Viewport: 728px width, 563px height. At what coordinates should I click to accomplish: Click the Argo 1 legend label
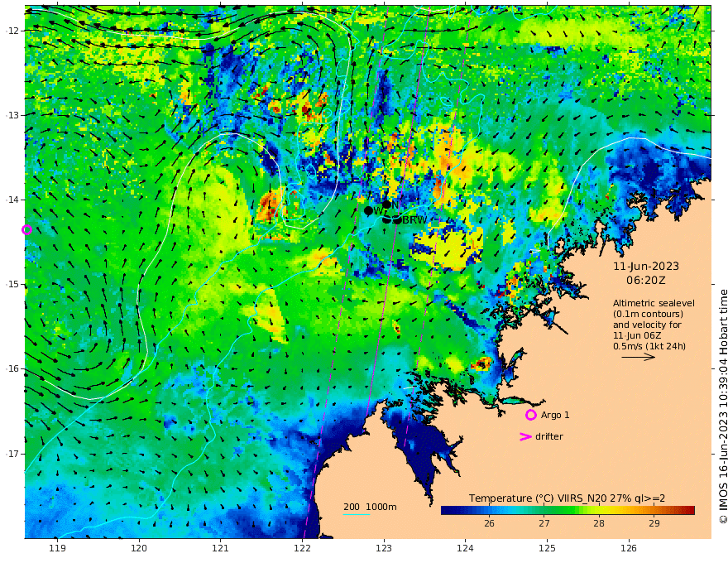tap(555, 415)
